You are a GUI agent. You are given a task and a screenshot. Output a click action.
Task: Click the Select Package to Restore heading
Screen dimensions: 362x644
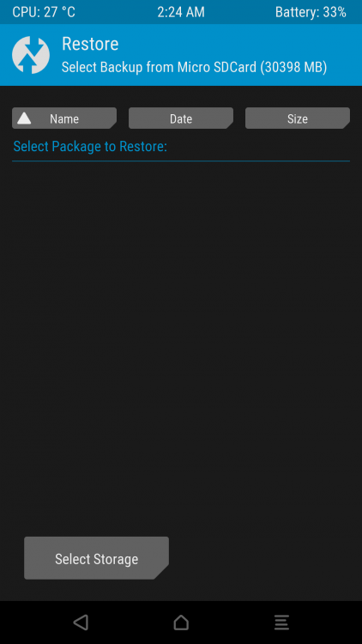[x=90, y=146]
